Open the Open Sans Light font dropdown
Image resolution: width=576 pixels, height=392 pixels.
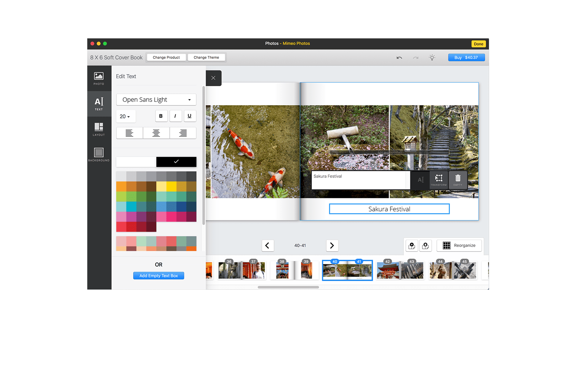[x=156, y=100]
